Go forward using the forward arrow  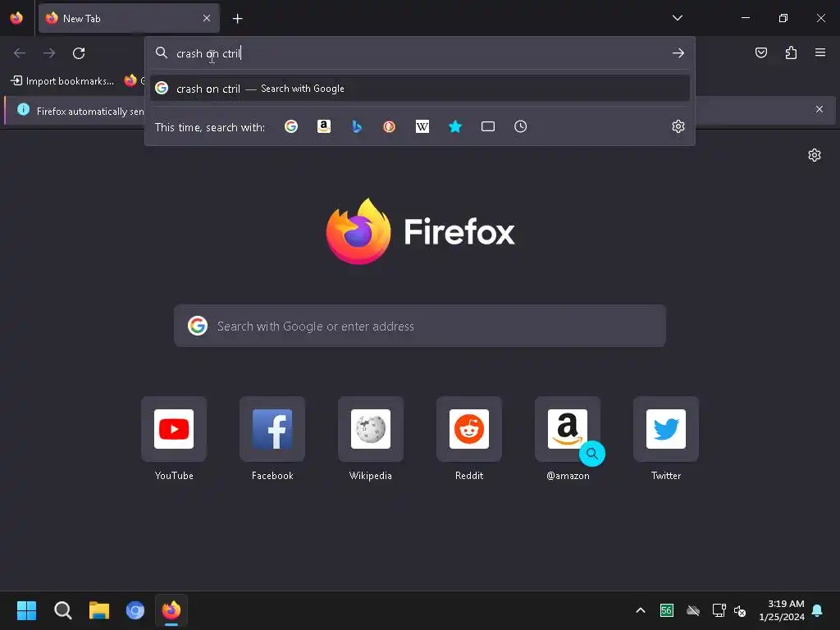49,53
